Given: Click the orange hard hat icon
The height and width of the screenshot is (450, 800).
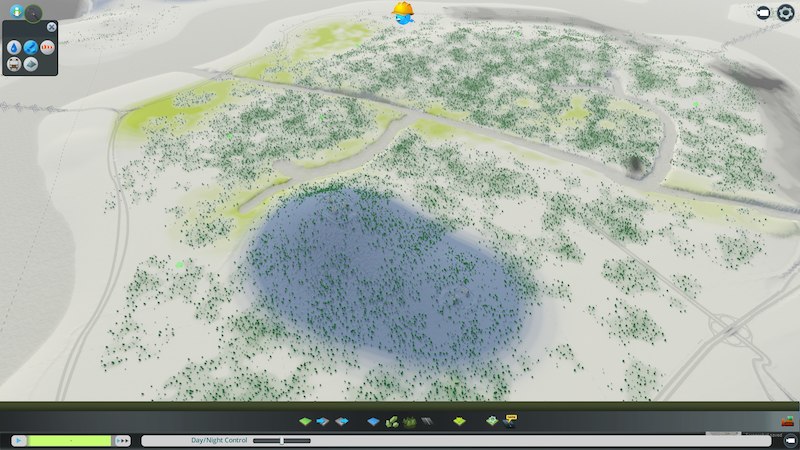Looking at the screenshot, I should click(403, 11).
